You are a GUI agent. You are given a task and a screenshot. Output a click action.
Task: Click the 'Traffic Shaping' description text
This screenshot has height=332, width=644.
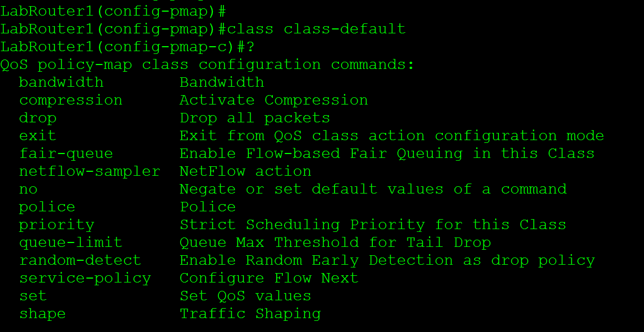click(x=250, y=314)
